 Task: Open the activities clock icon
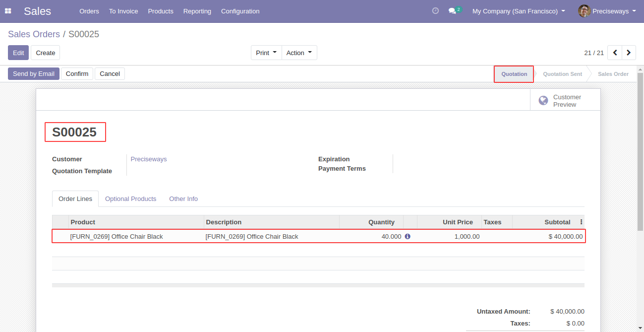click(x=435, y=10)
